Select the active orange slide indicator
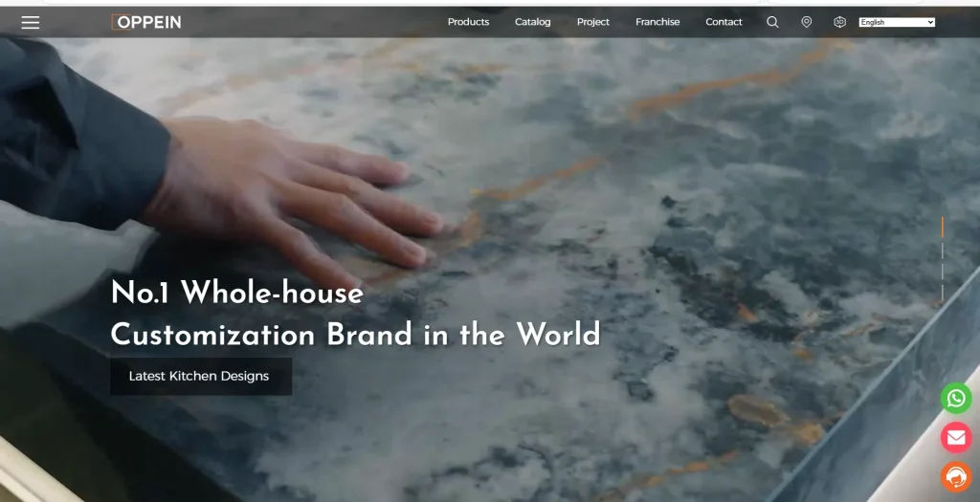This screenshot has height=502, width=980. [x=942, y=228]
